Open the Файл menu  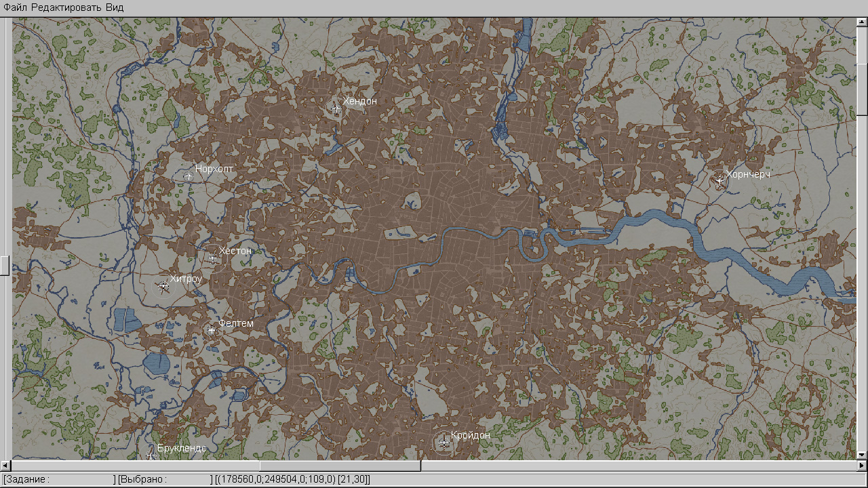click(16, 7)
